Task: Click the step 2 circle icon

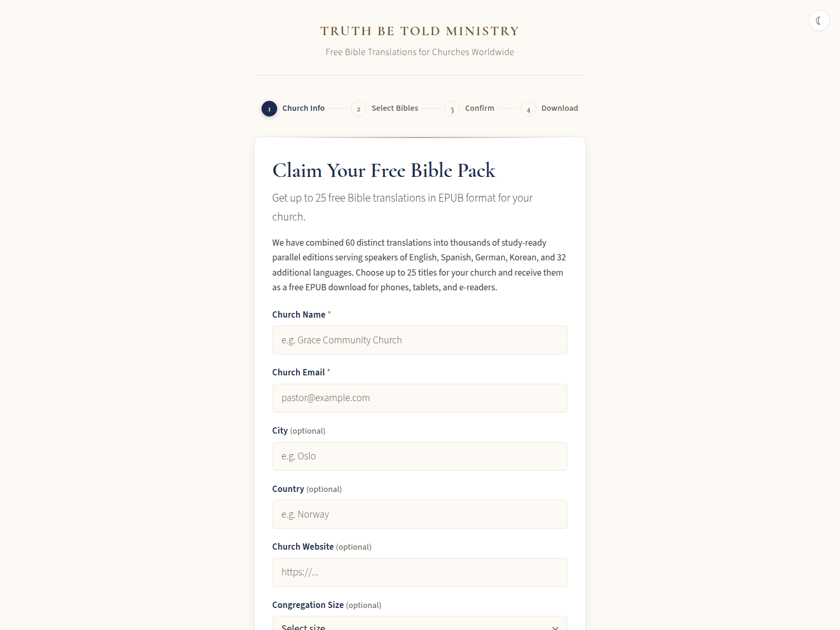Action: [x=359, y=109]
